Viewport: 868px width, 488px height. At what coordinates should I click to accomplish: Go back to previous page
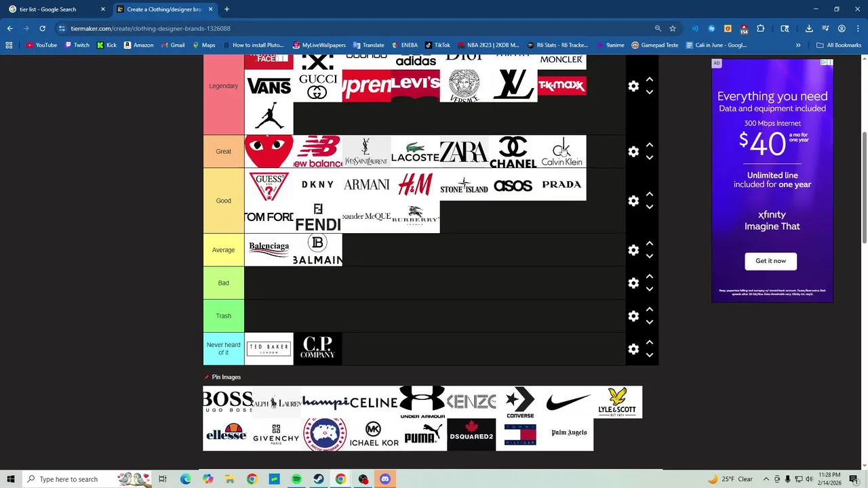[x=9, y=28]
